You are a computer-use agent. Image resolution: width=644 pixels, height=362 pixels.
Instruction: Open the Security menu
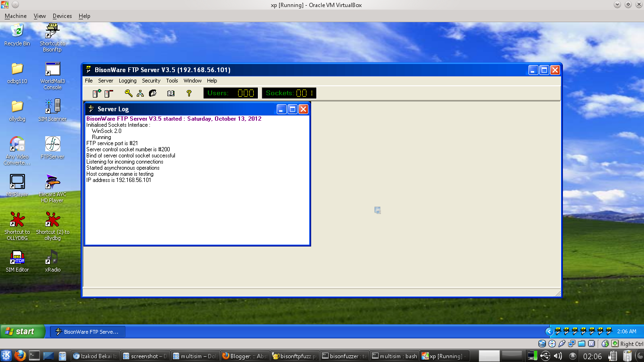151,81
